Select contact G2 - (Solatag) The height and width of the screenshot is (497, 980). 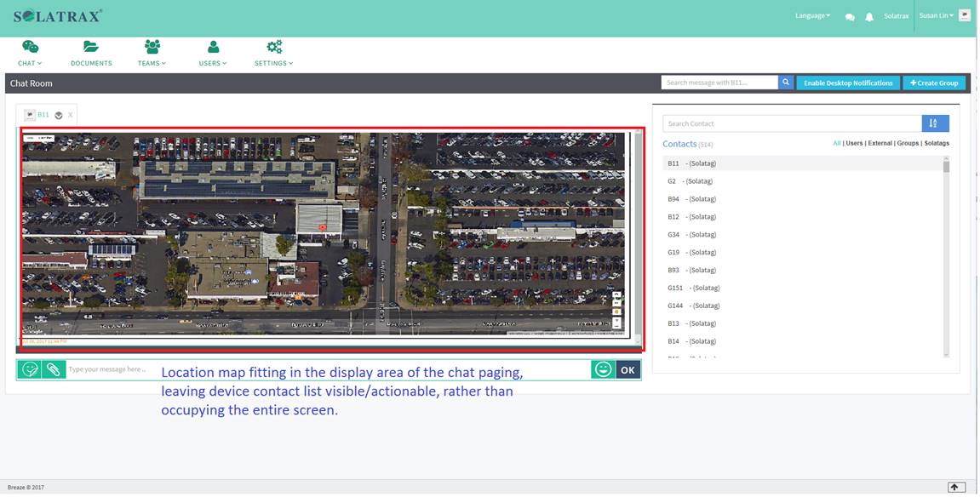coord(803,181)
